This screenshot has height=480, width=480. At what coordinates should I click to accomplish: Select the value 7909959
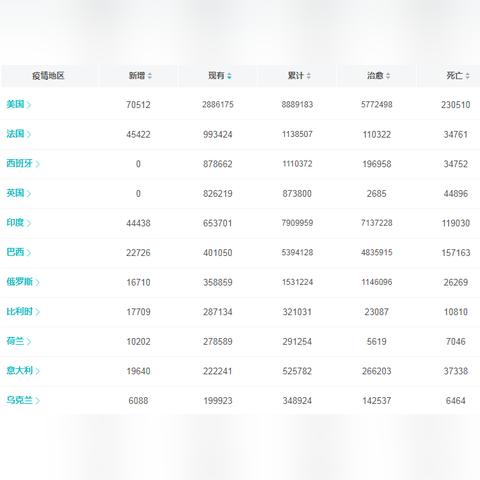(x=297, y=223)
